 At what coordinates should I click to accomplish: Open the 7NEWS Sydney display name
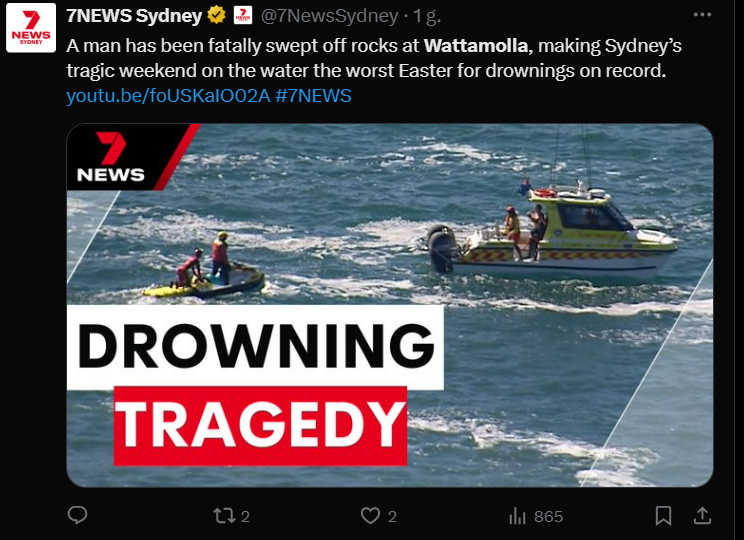[x=134, y=16]
